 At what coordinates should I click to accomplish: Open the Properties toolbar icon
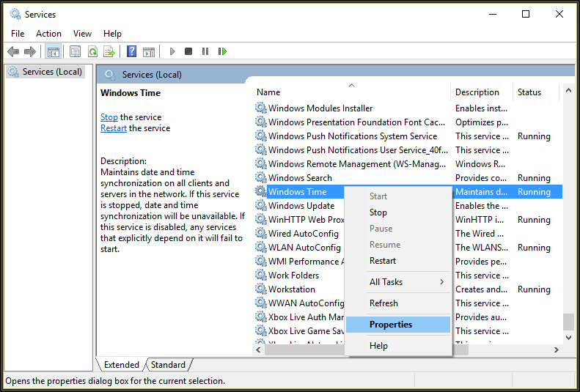point(75,51)
